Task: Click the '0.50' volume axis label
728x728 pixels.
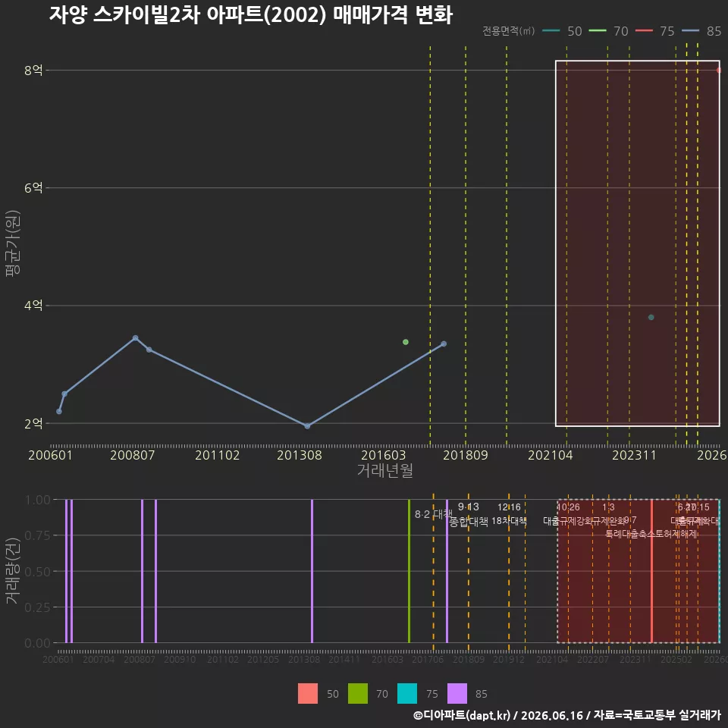Action: pos(38,572)
